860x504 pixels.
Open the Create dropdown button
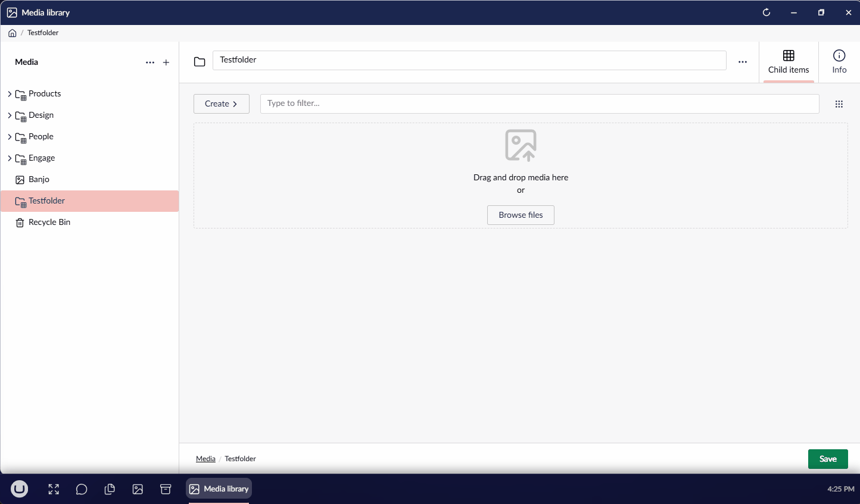coord(222,104)
